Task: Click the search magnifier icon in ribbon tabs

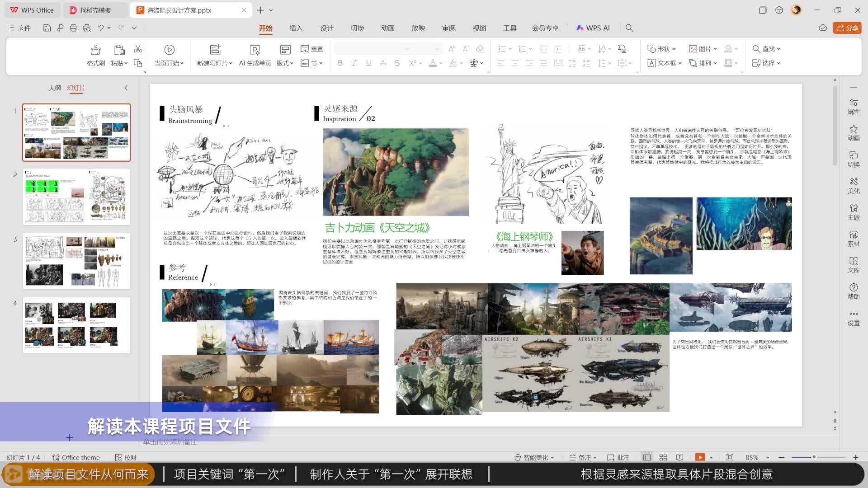Action: pyautogui.click(x=629, y=28)
